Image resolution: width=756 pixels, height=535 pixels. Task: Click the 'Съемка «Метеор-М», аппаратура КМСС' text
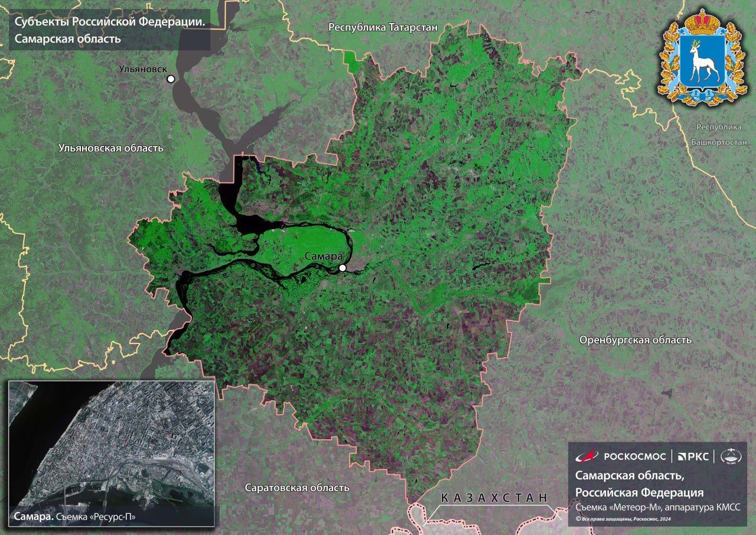[x=657, y=507]
